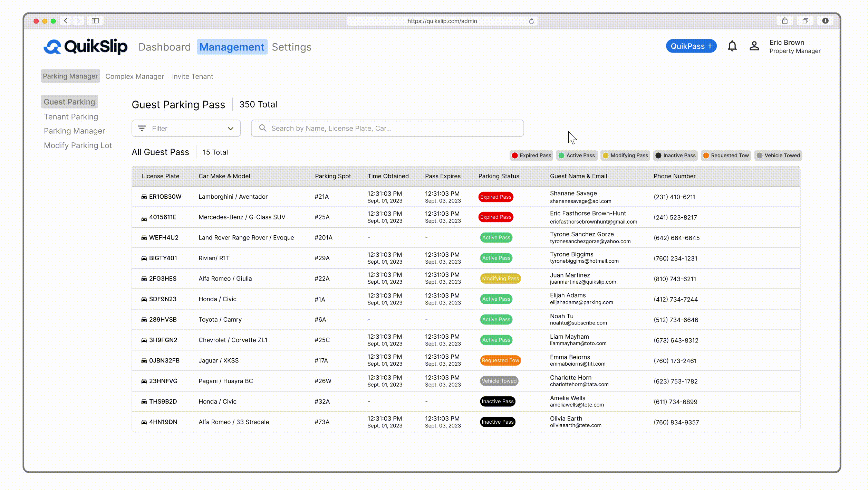Click the search magnifier icon
868x490 pixels.
(263, 128)
